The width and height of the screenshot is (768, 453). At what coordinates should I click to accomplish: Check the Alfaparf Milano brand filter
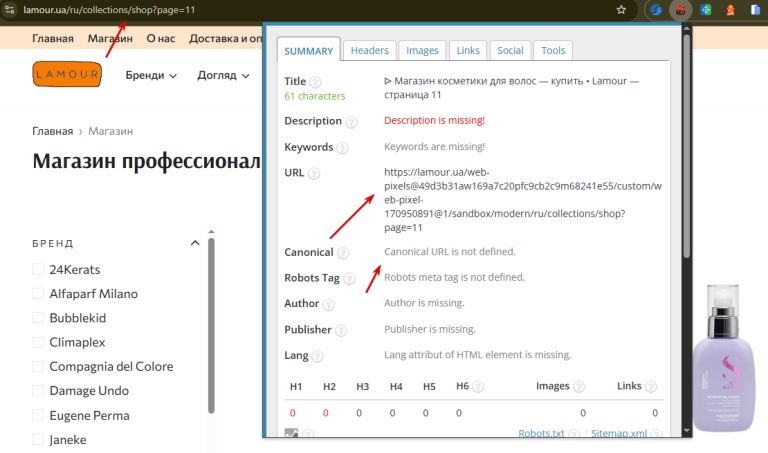point(38,293)
